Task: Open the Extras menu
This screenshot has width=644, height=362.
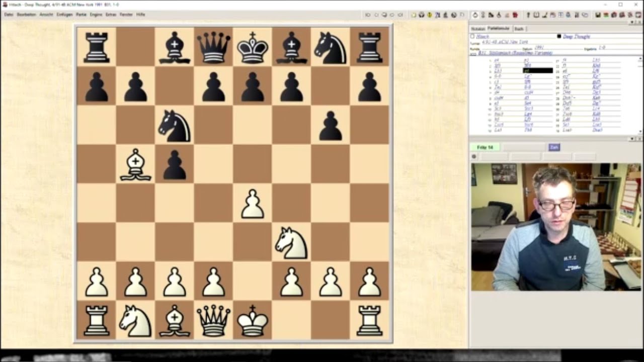Action: pyautogui.click(x=111, y=15)
